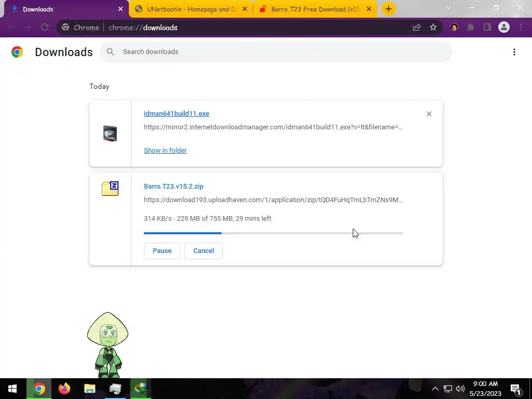Open the Windows Start menu
The height and width of the screenshot is (399, 532).
(x=12, y=389)
